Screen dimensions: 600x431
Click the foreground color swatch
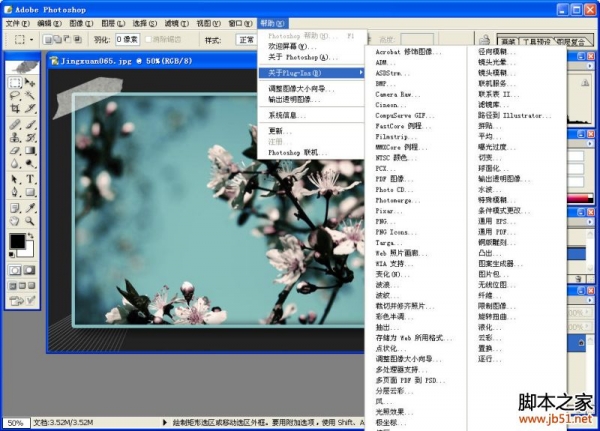[17, 241]
